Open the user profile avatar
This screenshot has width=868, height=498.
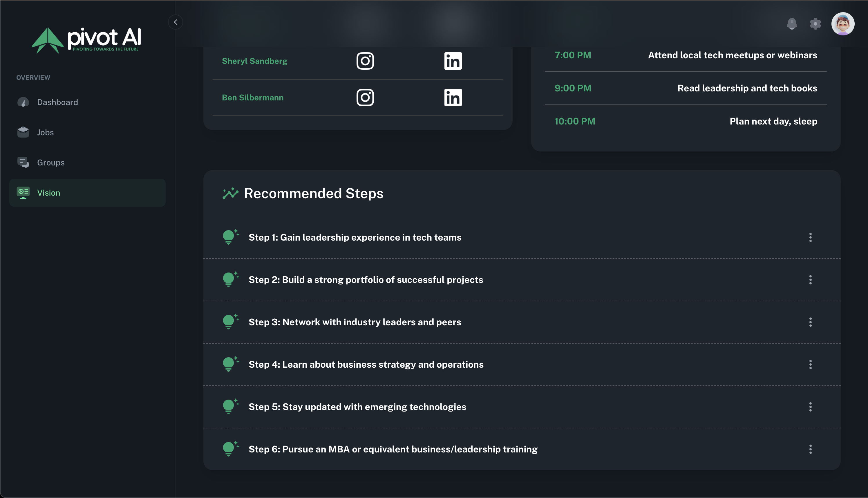843,24
